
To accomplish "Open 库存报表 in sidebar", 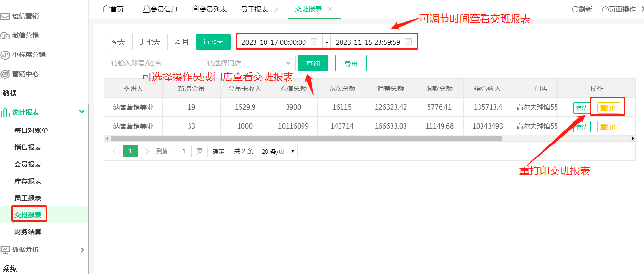I will click(28, 181).
